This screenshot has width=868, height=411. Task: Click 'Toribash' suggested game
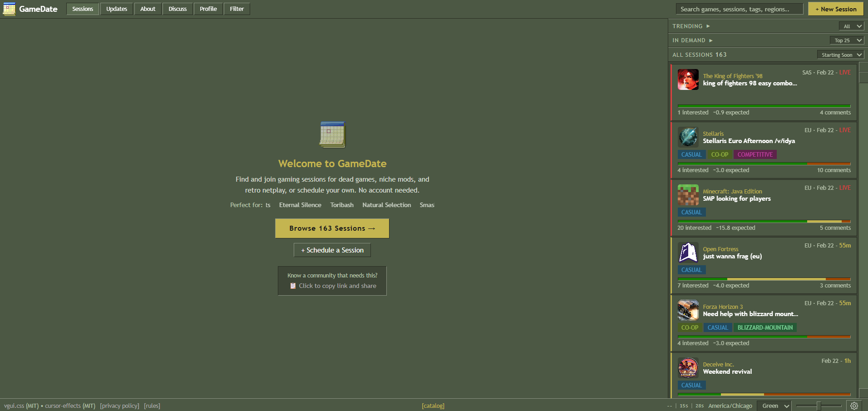pos(342,205)
